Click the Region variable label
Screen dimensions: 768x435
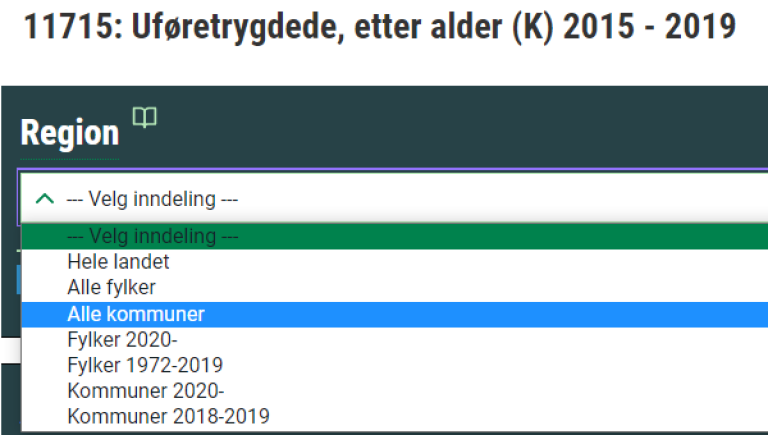coord(70,133)
